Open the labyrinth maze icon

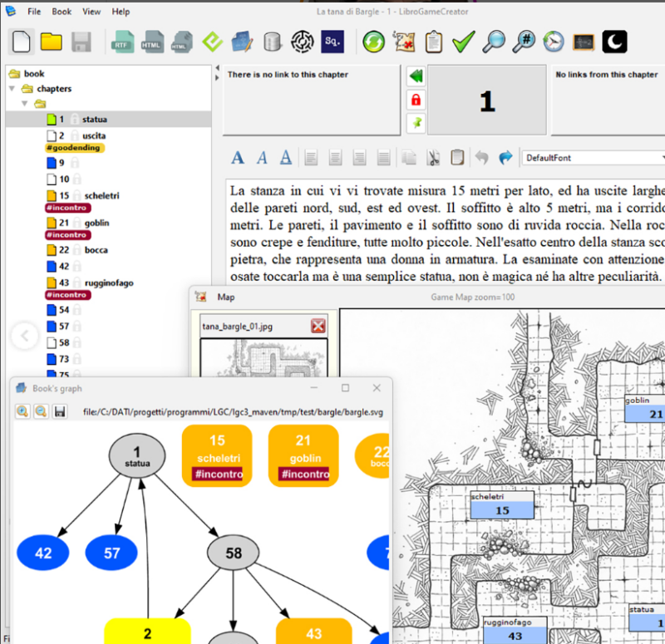point(303,42)
